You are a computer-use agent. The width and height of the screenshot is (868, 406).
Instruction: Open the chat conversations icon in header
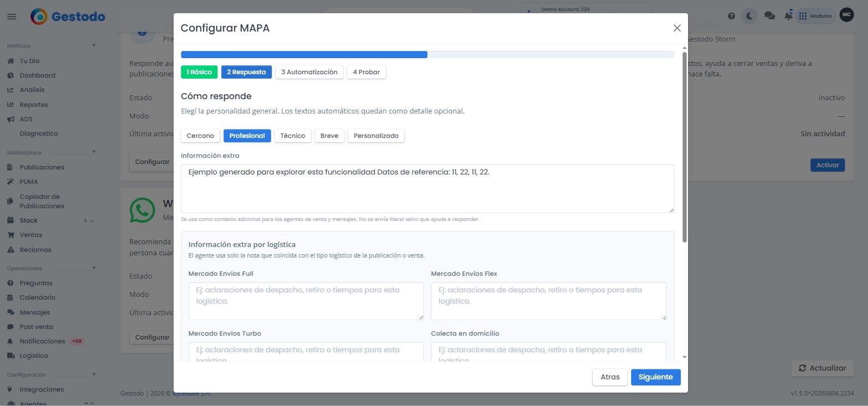point(769,16)
